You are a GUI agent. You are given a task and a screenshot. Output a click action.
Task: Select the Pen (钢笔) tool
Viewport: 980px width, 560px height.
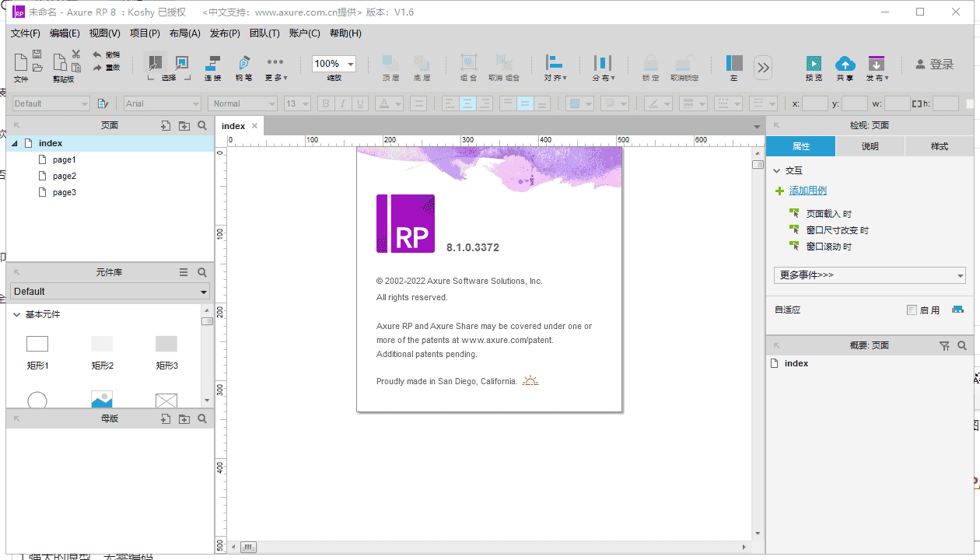[x=243, y=64]
